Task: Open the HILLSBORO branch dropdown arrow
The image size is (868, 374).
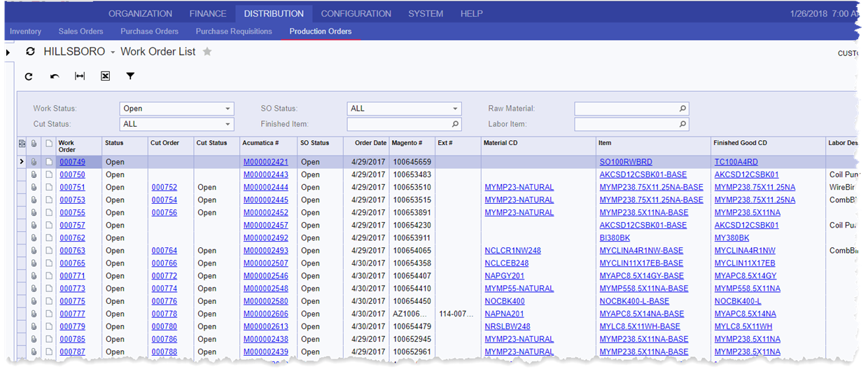Action: point(112,53)
